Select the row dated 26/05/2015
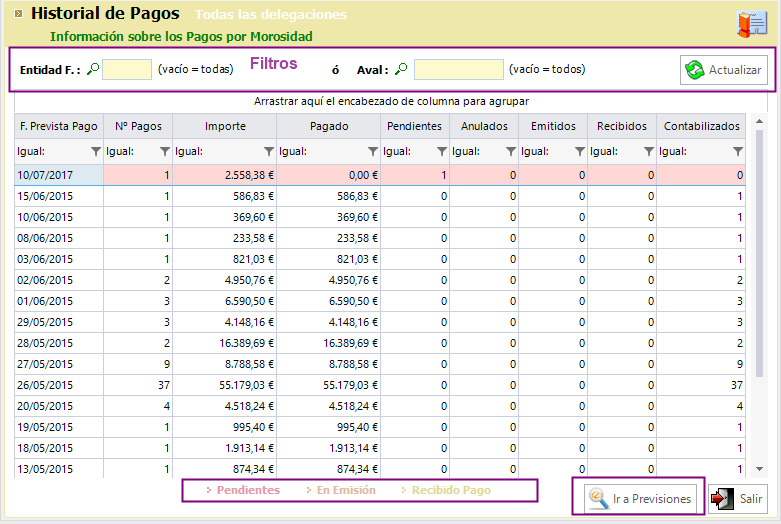The height and width of the screenshot is (524, 781). click(x=380, y=385)
